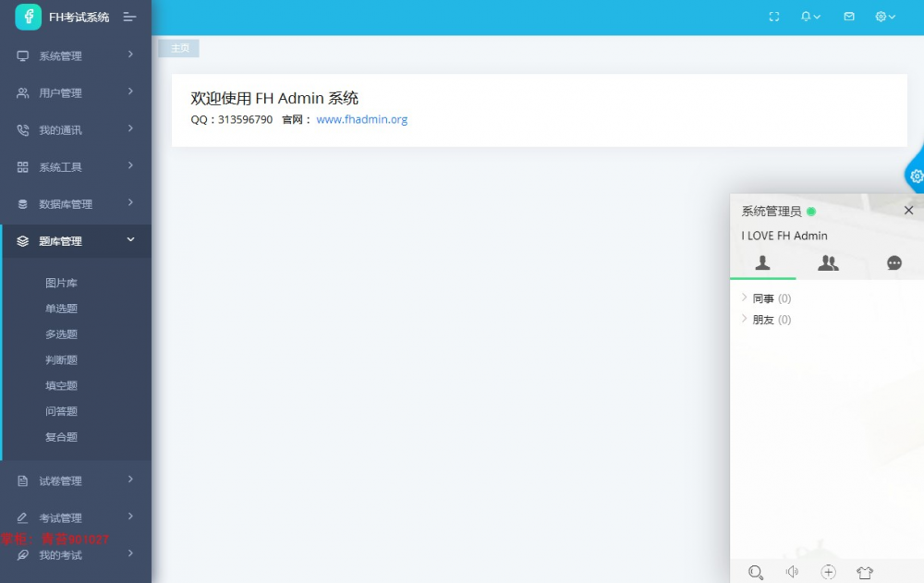Open the mail envelope icon in the top bar
Screen dimensions: 924x583
point(848,16)
